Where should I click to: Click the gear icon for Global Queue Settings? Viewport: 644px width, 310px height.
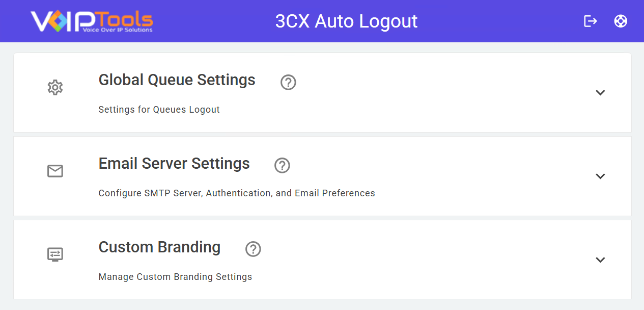pyautogui.click(x=55, y=88)
